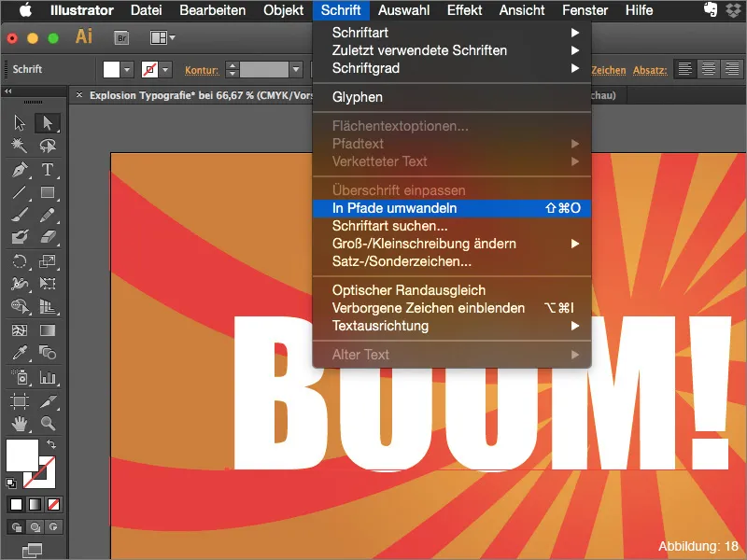
Task: Choose In Pfade umwandeln
Action: pyautogui.click(x=452, y=208)
